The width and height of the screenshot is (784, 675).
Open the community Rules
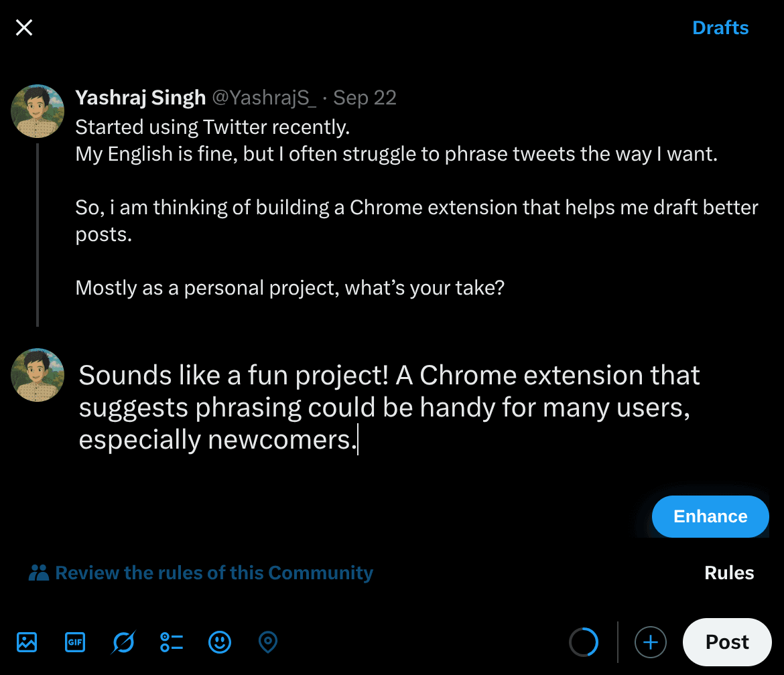tap(729, 573)
